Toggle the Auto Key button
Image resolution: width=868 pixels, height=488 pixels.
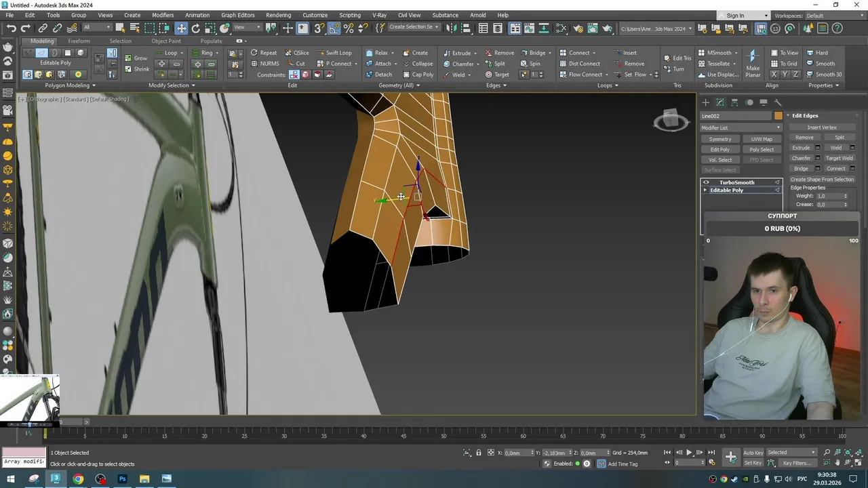click(x=753, y=453)
